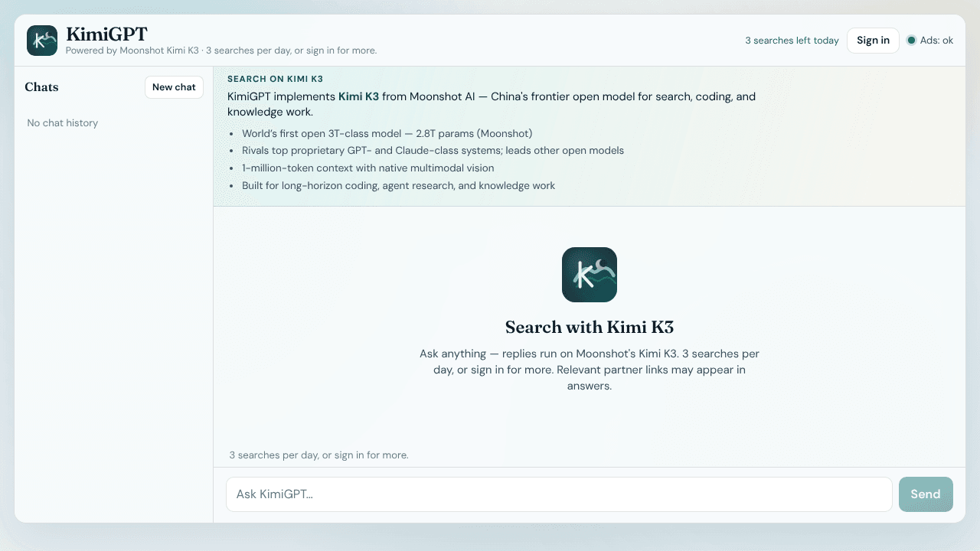
Task: Toggle the Ads: ok indicator
Action: [x=930, y=41]
